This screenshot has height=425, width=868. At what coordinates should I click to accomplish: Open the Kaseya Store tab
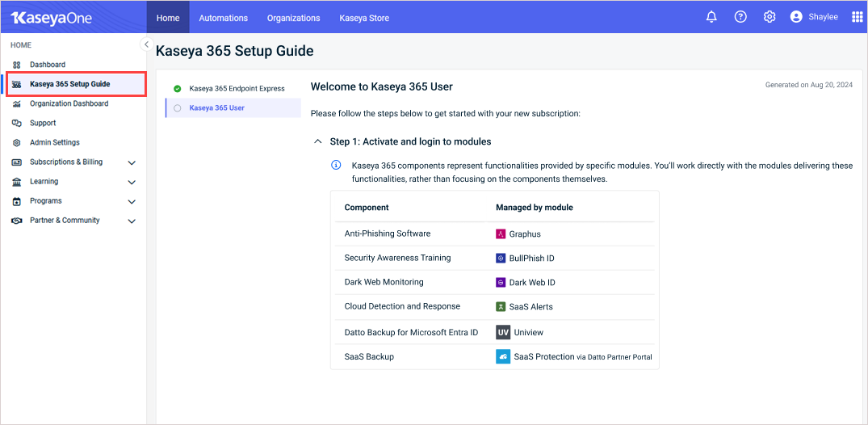364,18
